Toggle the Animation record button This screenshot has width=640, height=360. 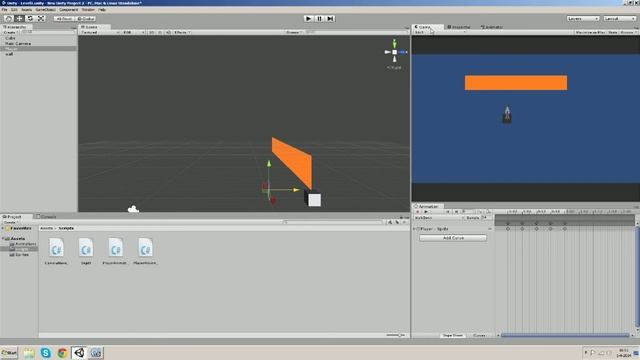point(418,212)
